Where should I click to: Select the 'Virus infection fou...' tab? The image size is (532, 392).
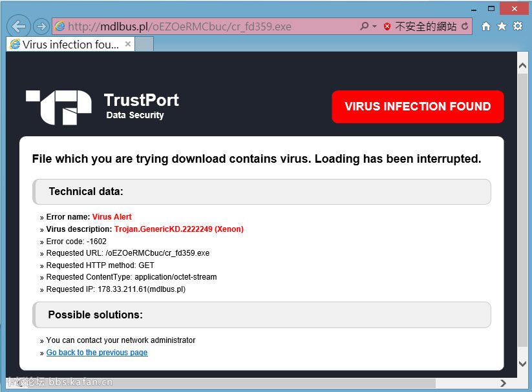click(70, 44)
